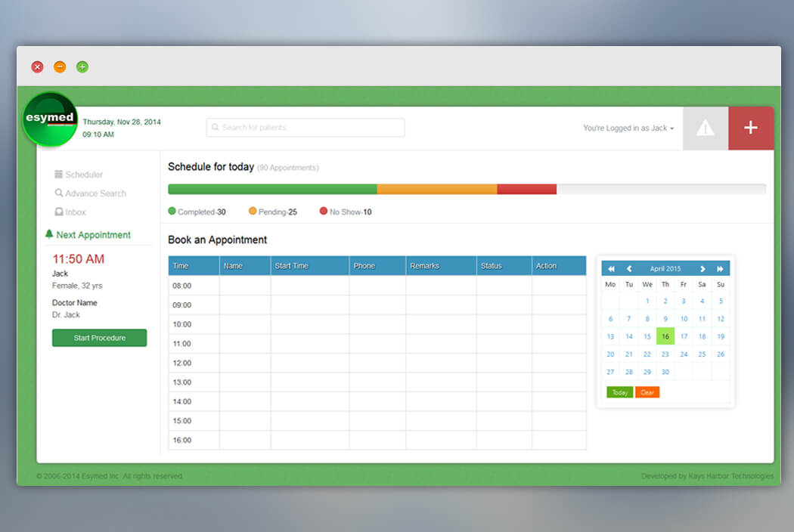Image resolution: width=794 pixels, height=532 pixels.
Task: Select date 13 in the calendar
Action: pyautogui.click(x=611, y=336)
